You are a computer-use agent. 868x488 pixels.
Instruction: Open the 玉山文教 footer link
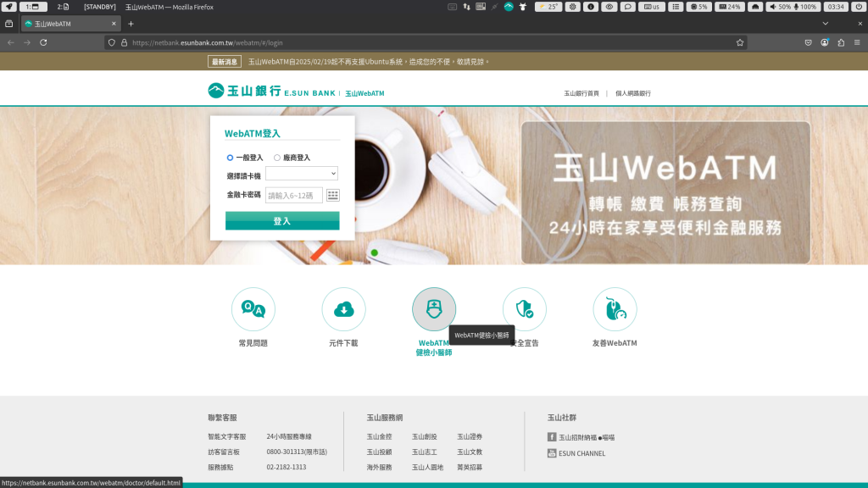click(x=470, y=452)
